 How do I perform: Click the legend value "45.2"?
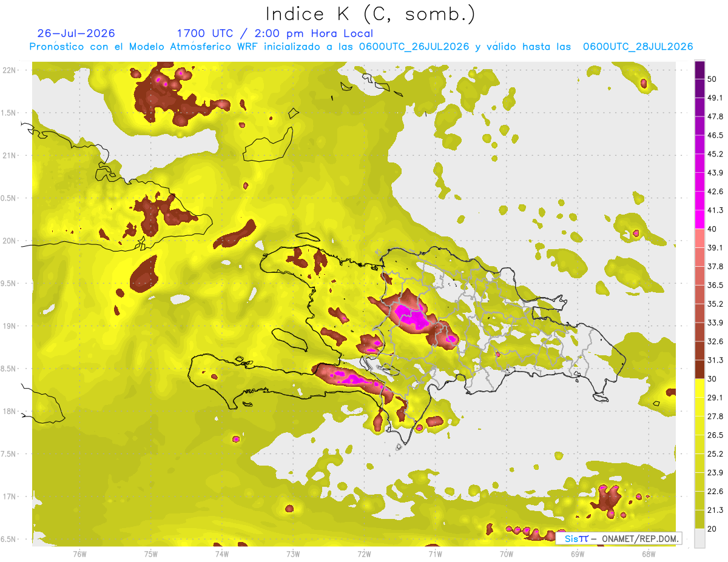click(715, 154)
